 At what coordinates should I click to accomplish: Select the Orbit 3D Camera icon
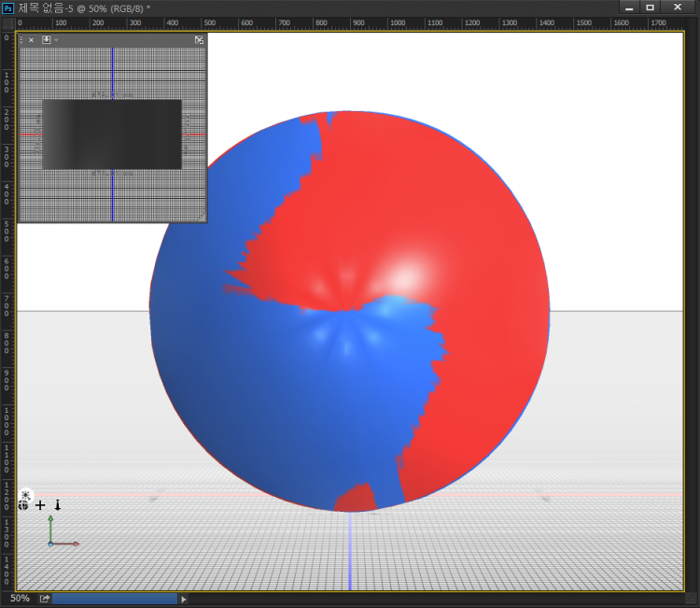click(23, 505)
